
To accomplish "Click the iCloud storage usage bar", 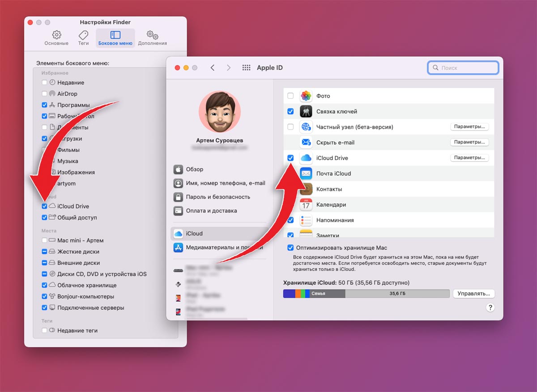I will pos(366,294).
